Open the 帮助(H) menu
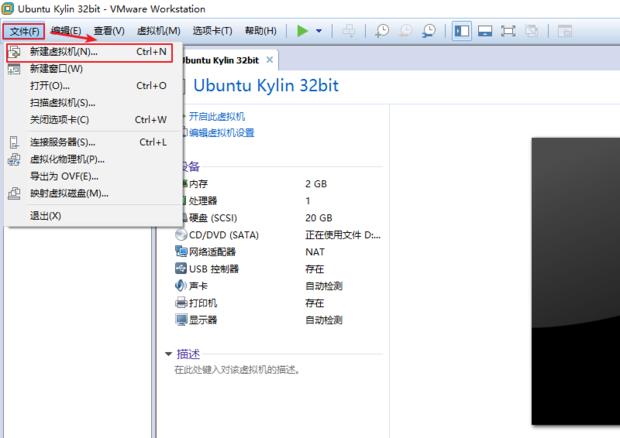This screenshot has width=620, height=438. pos(260,31)
